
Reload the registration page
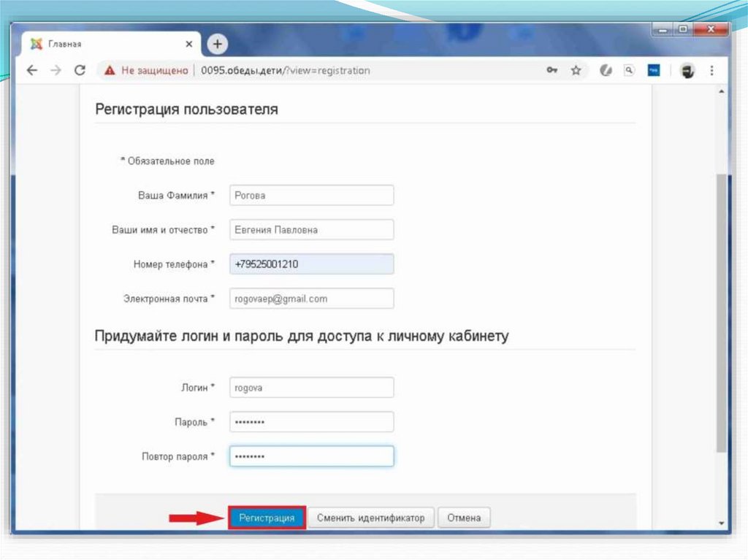pos(80,71)
